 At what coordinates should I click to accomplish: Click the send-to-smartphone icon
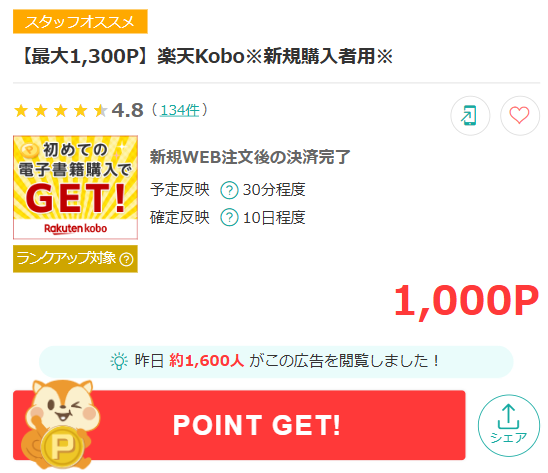(x=470, y=115)
